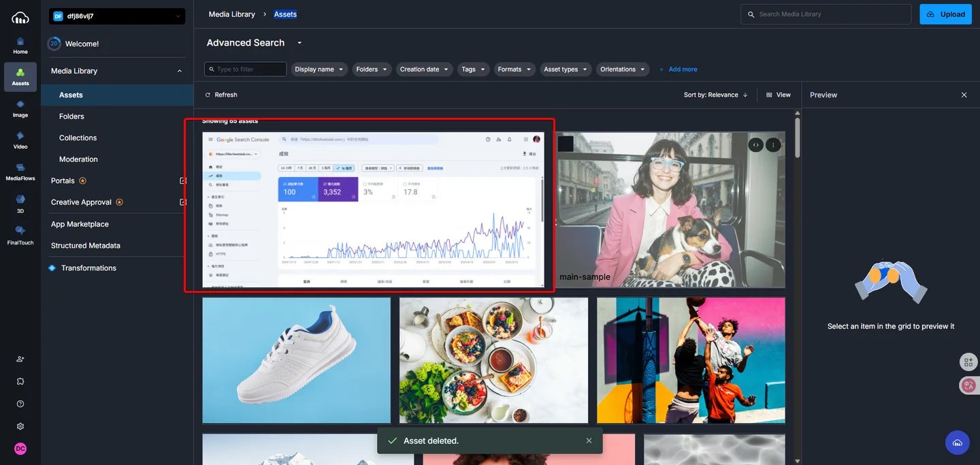Click the grid extension icon at right edge

coord(968,362)
